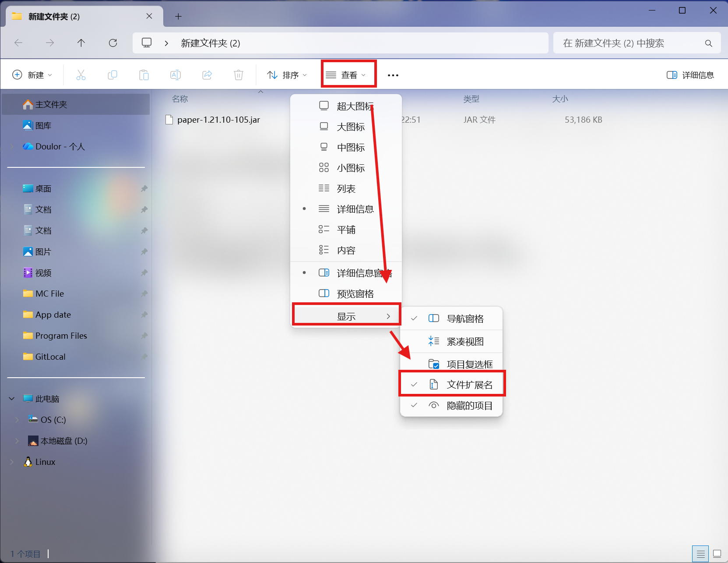Click the search box for 新建文件夹 (2)
728x563 pixels.
point(630,43)
